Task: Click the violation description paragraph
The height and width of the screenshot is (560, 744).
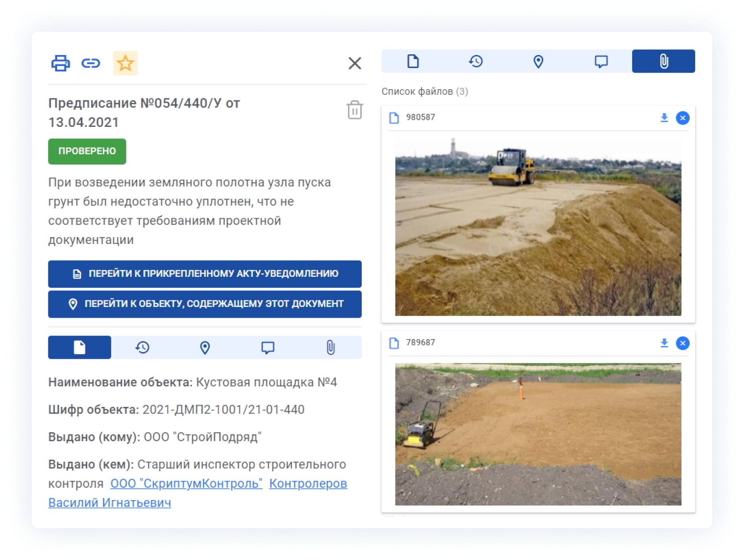Action: coord(190,211)
